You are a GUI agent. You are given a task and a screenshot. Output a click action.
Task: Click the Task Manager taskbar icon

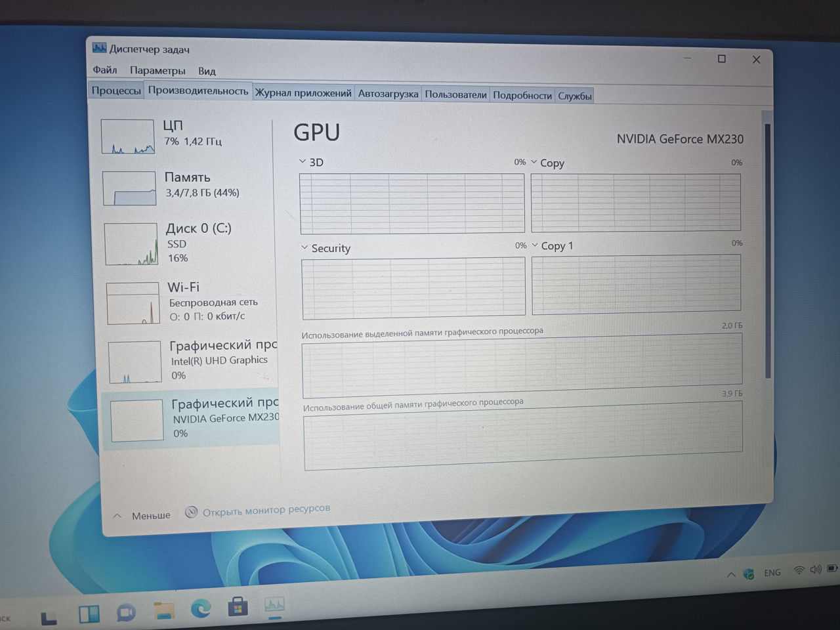pyautogui.click(x=274, y=604)
